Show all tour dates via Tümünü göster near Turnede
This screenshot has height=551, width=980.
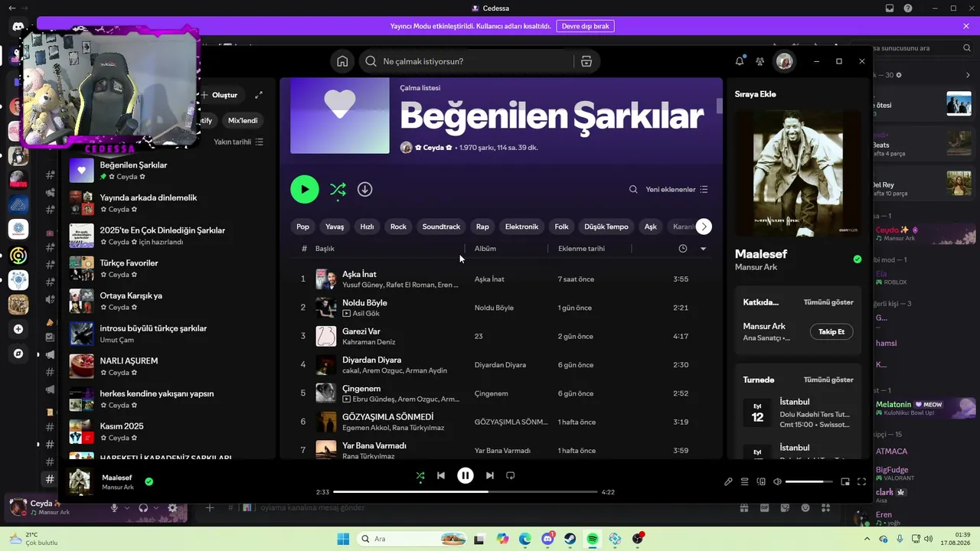tap(828, 380)
